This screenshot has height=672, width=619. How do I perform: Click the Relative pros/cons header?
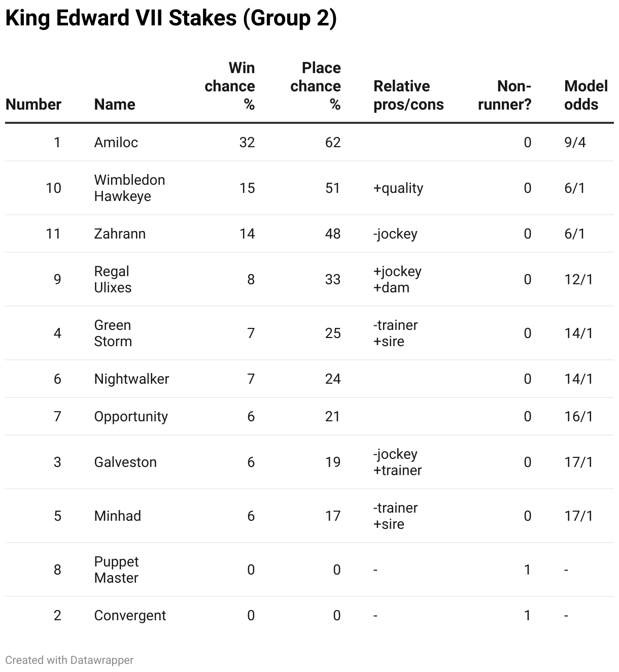[x=408, y=95]
